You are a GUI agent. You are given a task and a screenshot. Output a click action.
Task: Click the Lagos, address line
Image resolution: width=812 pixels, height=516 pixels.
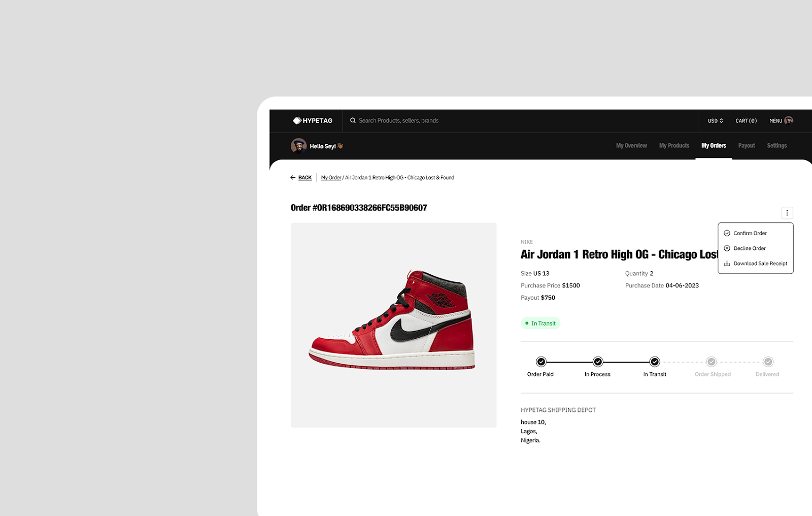coord(529,432)
